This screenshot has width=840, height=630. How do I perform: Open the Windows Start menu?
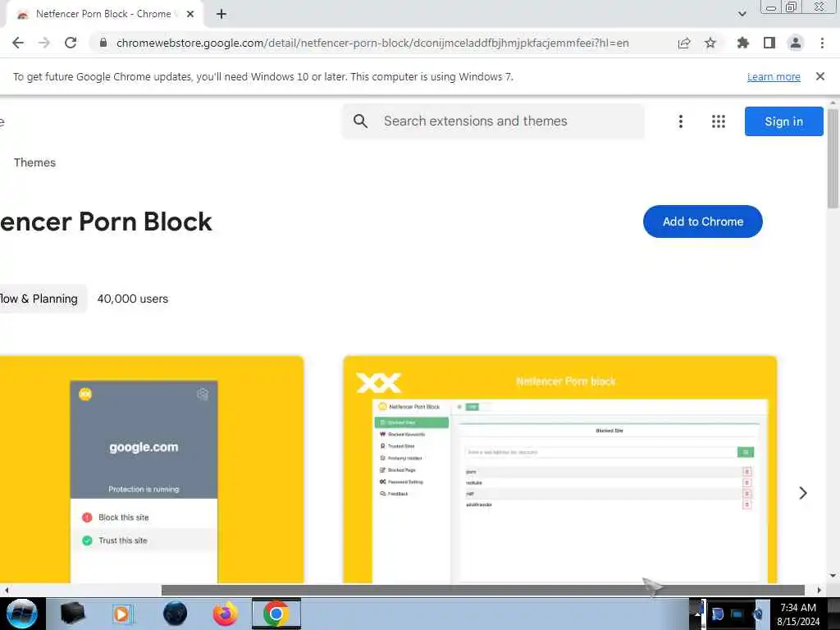(x=21, y=614)
